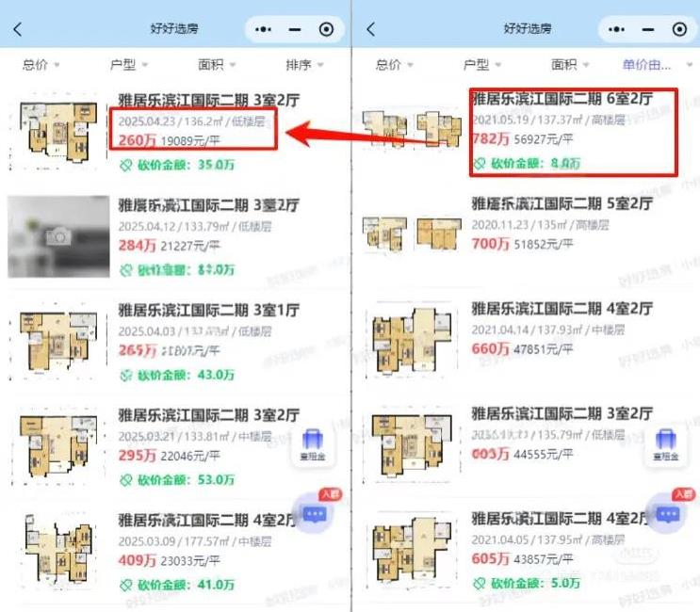The width and height of the screenshot is (700, 612).
Task: Open the left panel's group chat bubble
Action: point(314,513)
